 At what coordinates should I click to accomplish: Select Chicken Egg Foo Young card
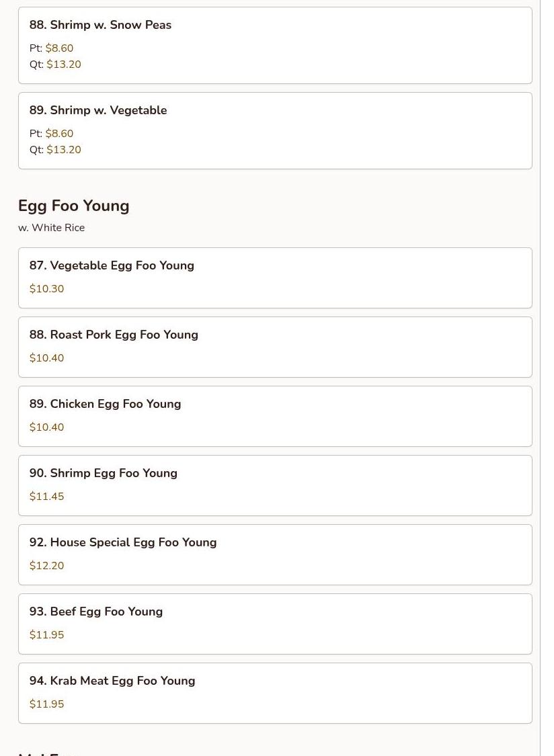coord(105,404)
